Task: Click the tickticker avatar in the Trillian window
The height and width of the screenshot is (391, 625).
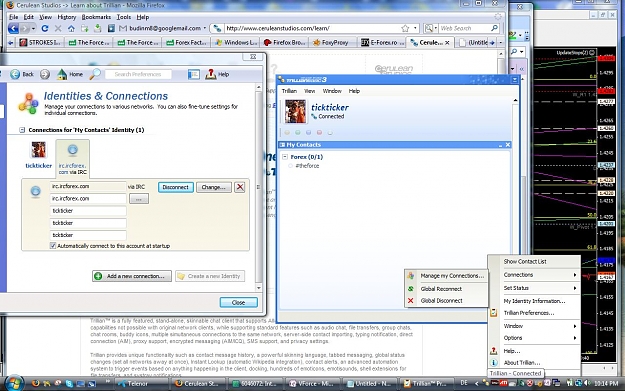Action: coord(295,111)
